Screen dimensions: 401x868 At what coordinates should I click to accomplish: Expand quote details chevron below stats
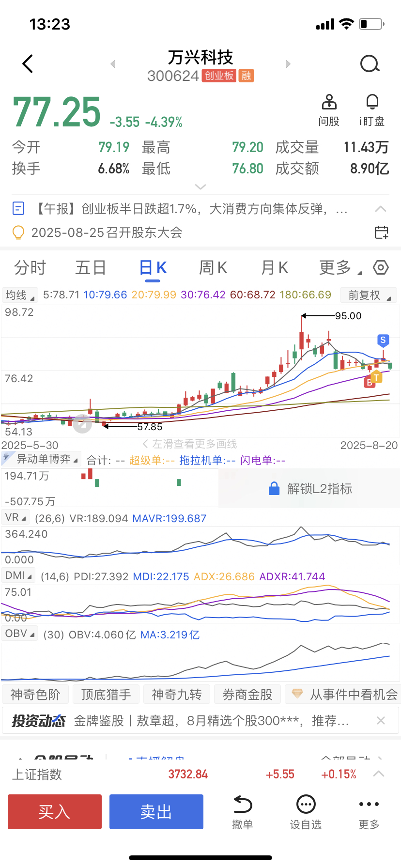tap(200, 186)
